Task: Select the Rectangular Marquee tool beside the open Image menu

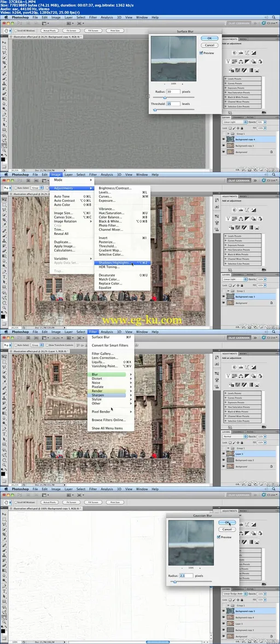Action: (x=4, y=205)
